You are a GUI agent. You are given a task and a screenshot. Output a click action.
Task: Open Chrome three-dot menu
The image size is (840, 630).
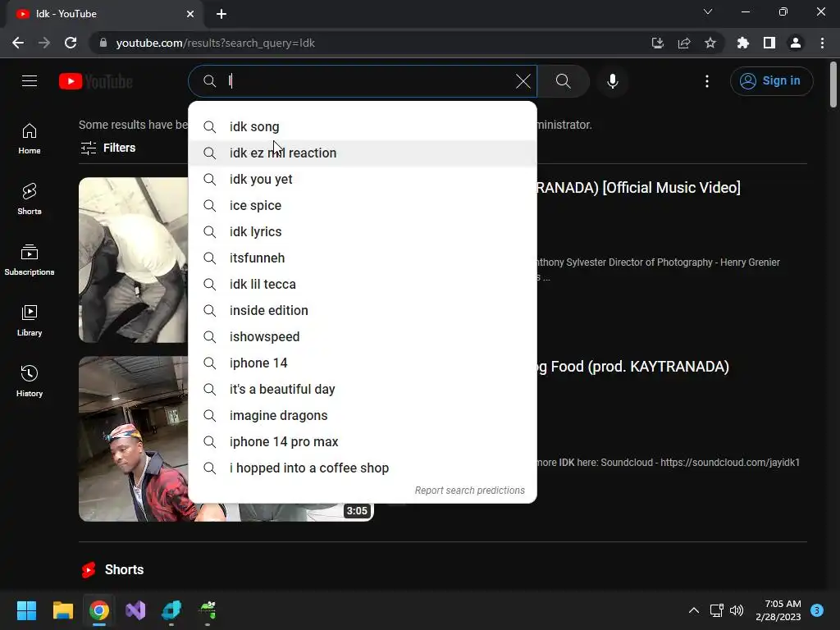pos(822,43)
